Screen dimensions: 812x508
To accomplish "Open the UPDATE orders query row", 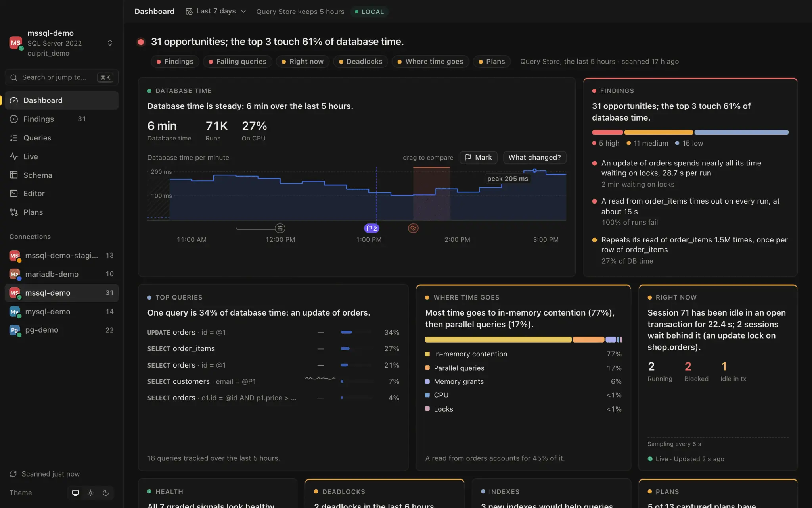I will [273, 332].
